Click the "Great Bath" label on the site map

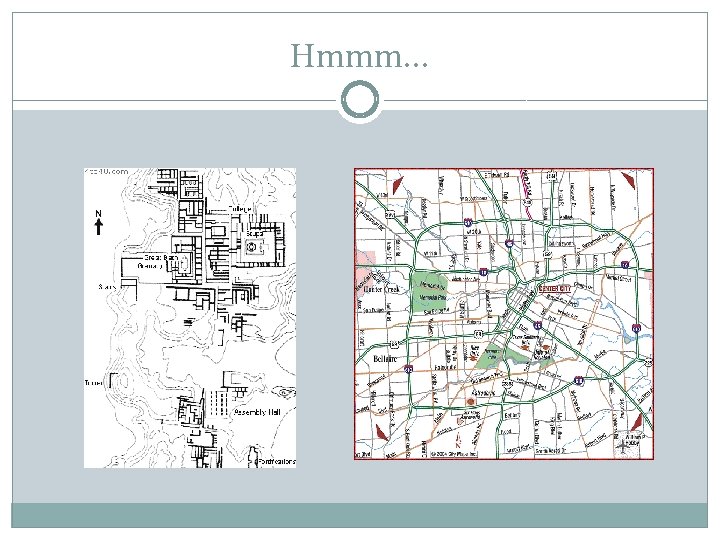point(161,258)
